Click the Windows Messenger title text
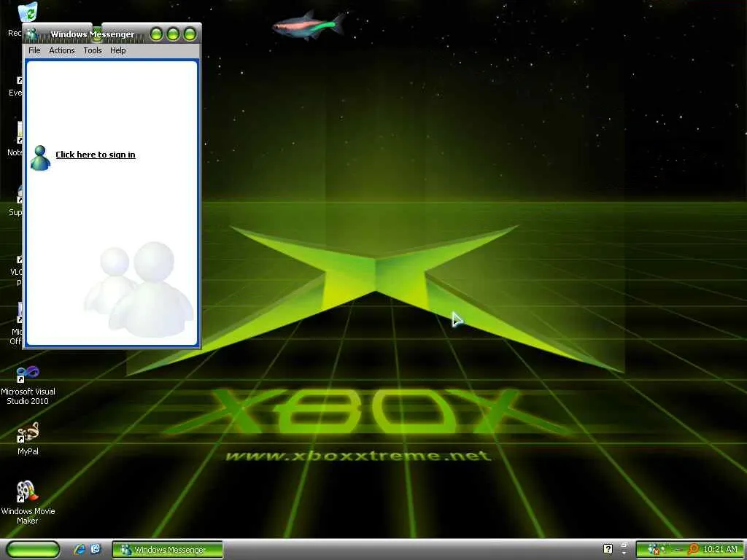Screen dimensions: 747x560 93,34
